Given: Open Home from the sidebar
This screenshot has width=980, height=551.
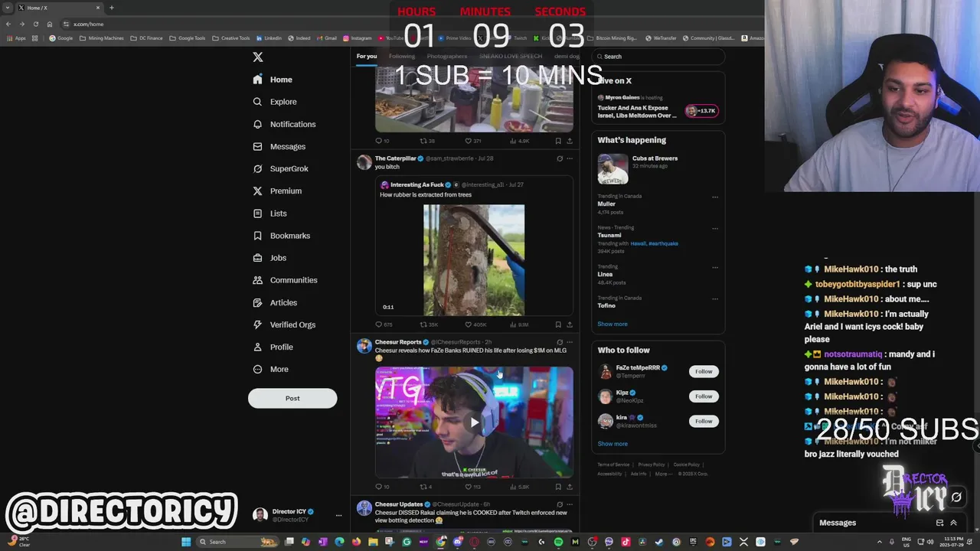Looking at the screenshot, I should (x=273, y=80).
